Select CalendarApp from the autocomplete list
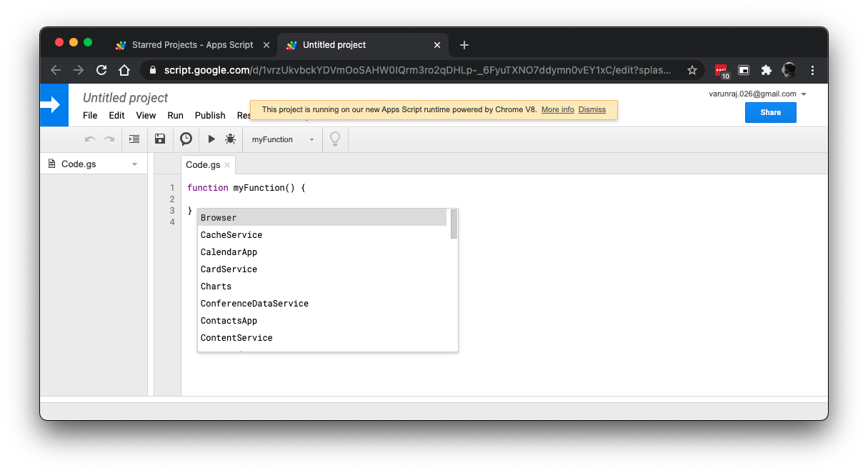 229,252
